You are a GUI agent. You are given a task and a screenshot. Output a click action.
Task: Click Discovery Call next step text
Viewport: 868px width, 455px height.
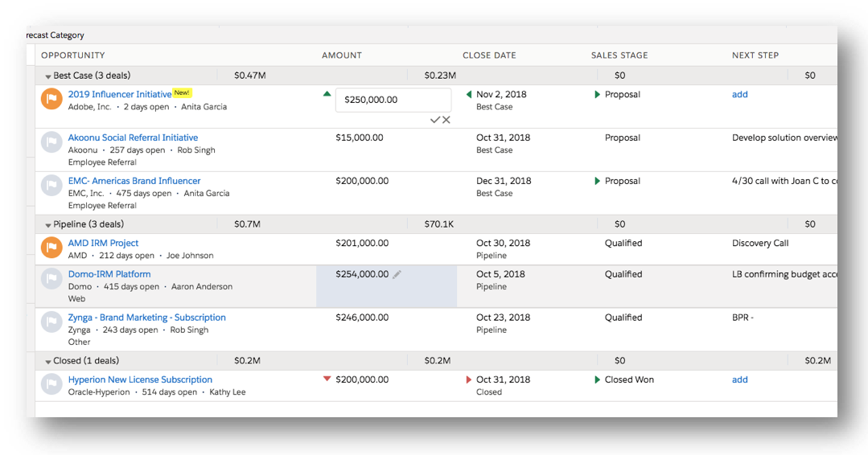click(x=760, y=243)
